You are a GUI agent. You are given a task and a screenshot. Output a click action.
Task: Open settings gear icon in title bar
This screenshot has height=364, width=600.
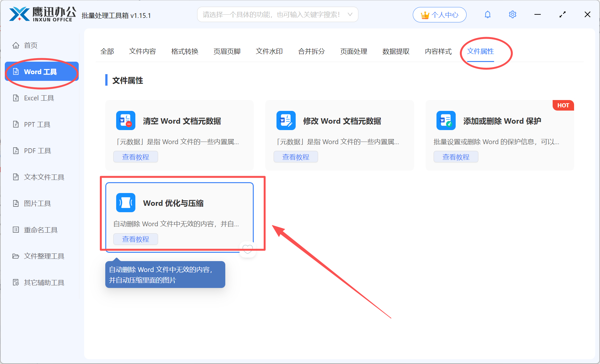[x=512, y=15]
